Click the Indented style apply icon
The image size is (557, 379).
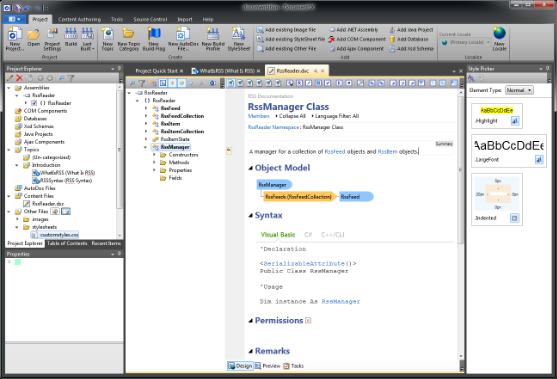pyautogui.click(x=514, y=218)
